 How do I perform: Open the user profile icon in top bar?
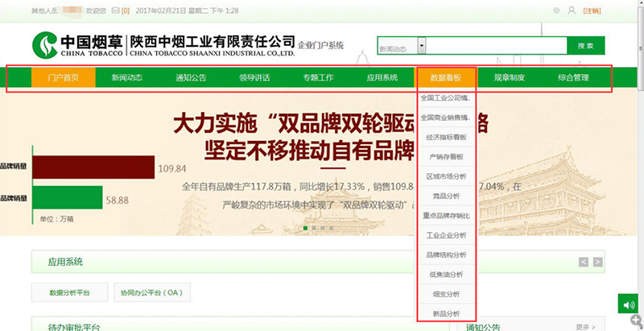point(572,10)
